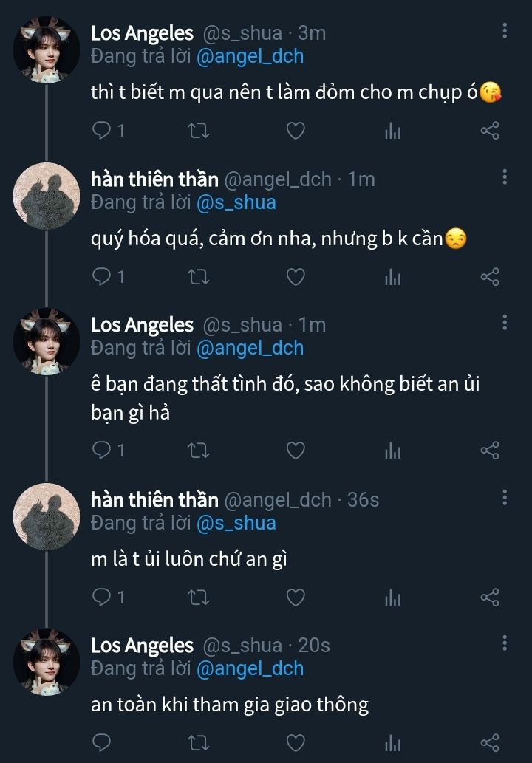Like the tweet "quý hóa quá, cảm ơn nha"
The height and width of the screenshot is (763, 532).
[x=296, y=277]
